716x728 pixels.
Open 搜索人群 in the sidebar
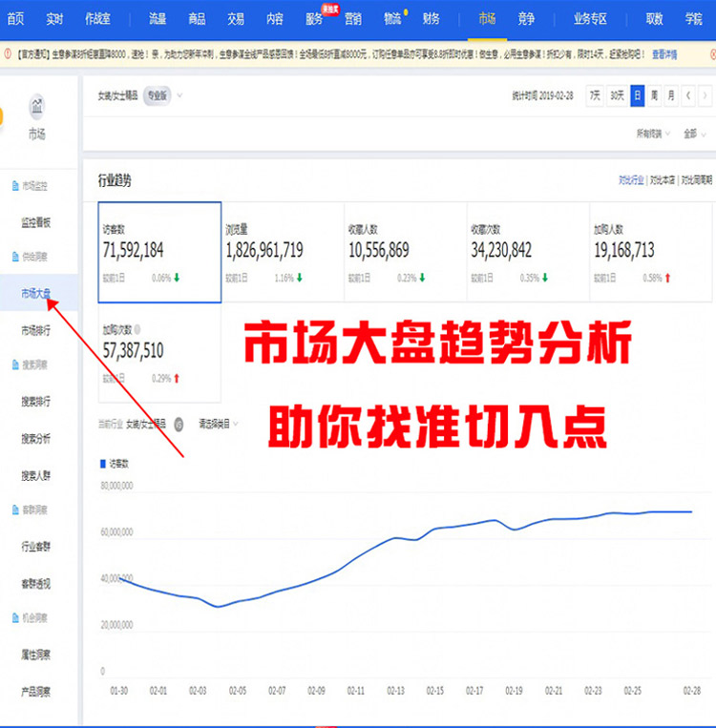pos(35,475)
